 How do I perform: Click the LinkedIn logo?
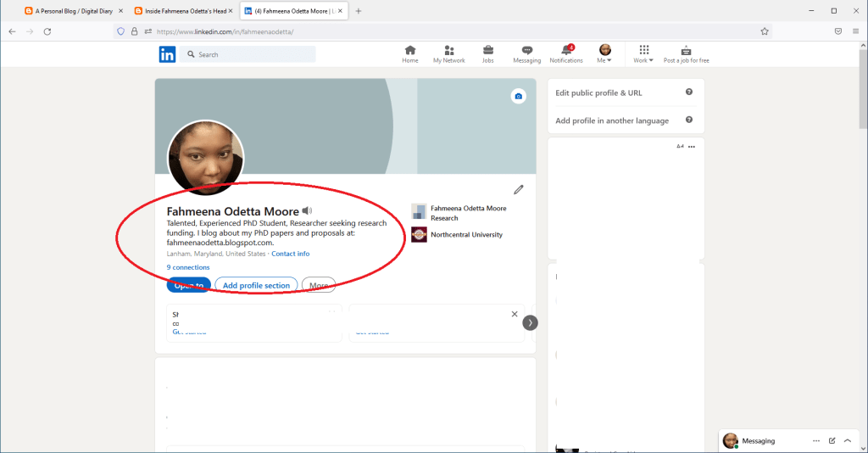tap(168, 54)
